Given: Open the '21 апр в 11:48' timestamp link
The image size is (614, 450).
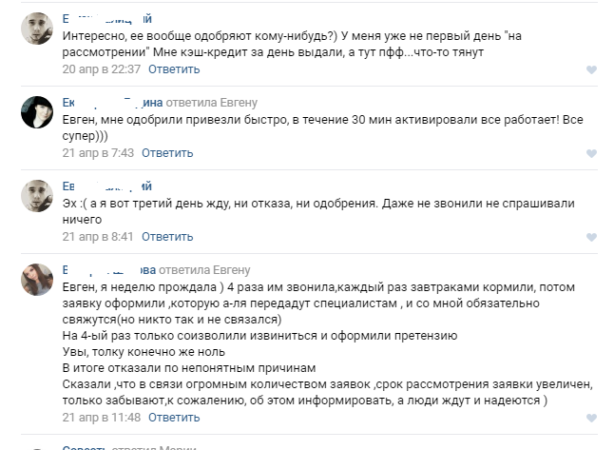Looking at the screenshot, I should [x=101, y=418].
